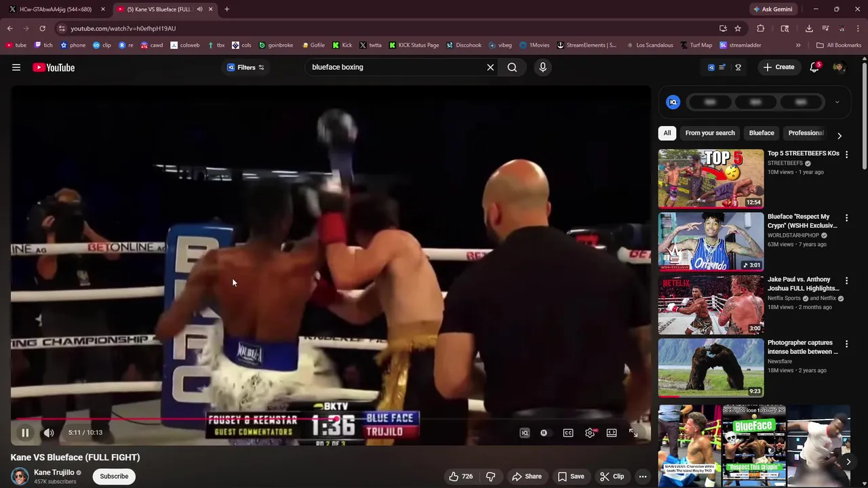Open Jake Paul vs. Anthony Joshua highlights thumbnail

click(711, 305)
